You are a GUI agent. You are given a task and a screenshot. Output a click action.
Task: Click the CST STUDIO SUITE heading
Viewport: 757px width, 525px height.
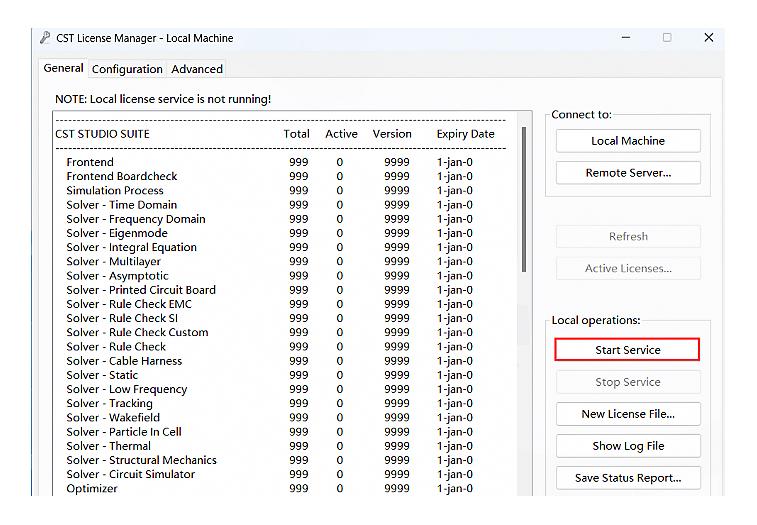(102, 134)
